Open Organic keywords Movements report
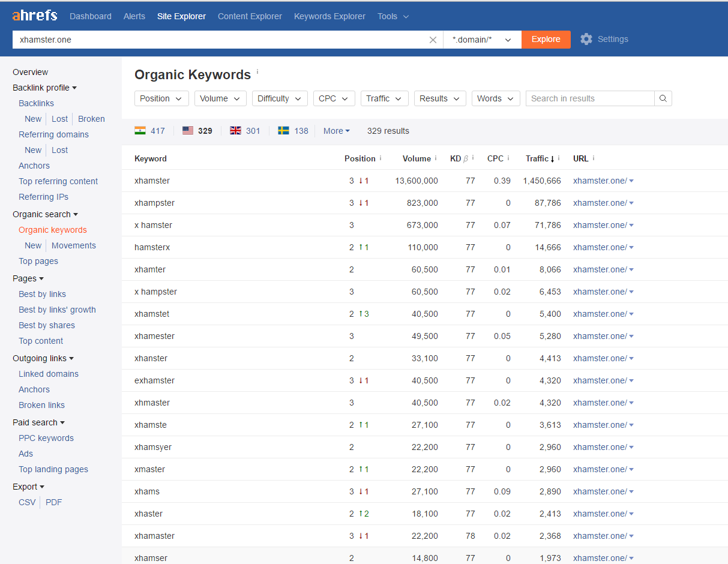 click(x=74, y=245)
